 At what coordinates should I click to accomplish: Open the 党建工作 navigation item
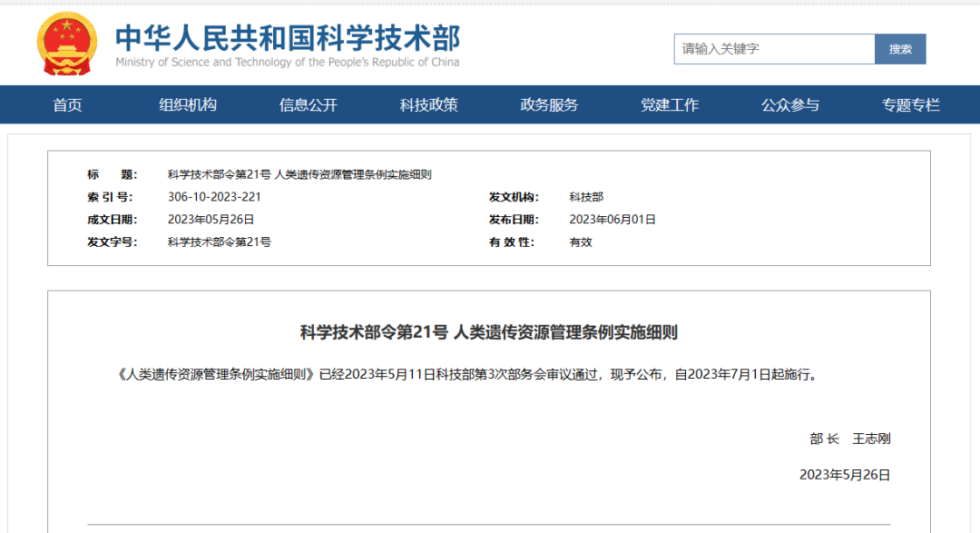[670, 105]
